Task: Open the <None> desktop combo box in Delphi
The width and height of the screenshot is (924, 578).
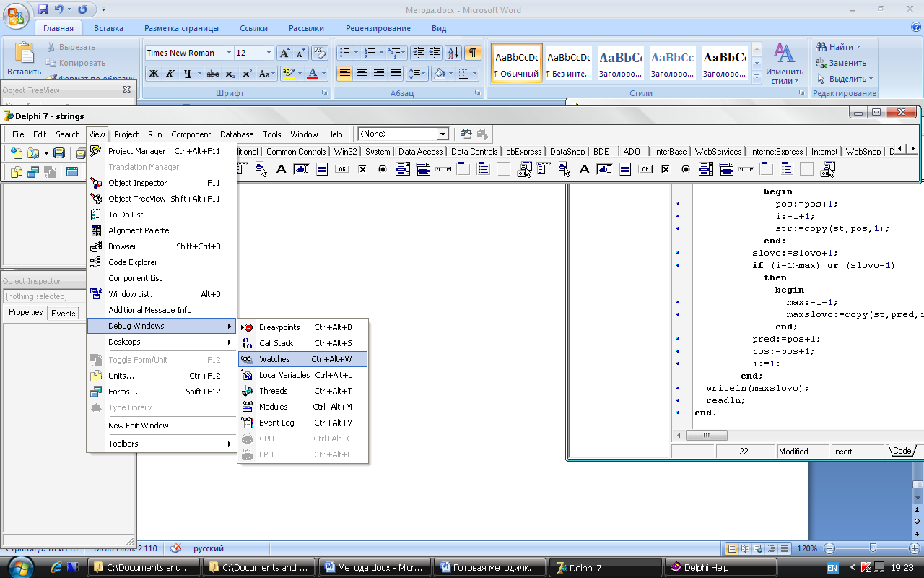Action: coord(403,134)
